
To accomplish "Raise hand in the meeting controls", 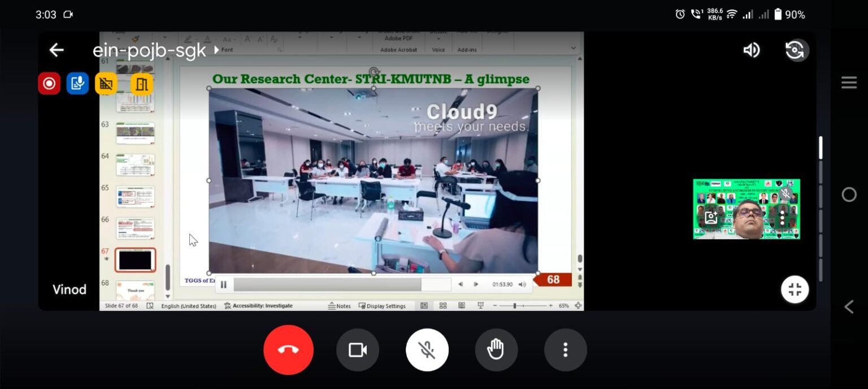I will (x=496, y=349).
